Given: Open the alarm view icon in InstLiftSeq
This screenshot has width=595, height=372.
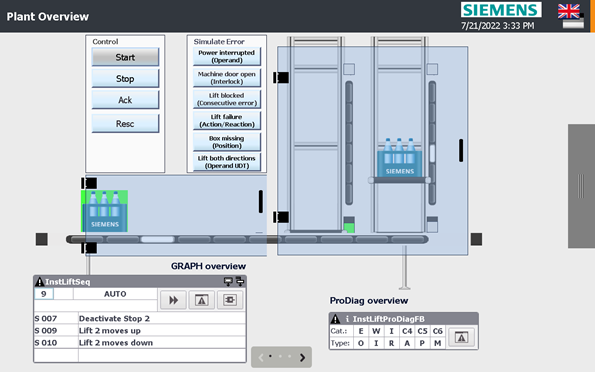Looking at the screenshot, I should [201, 300].
